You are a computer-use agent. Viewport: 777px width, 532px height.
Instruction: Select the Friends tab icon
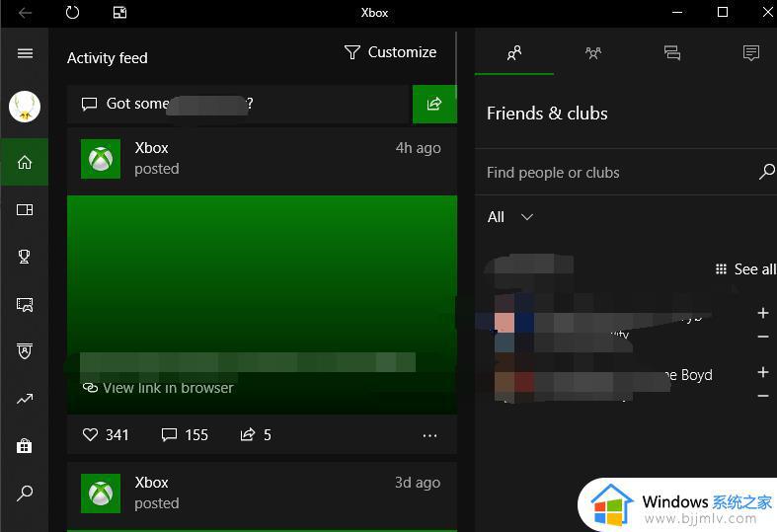[x=514, y=52]
